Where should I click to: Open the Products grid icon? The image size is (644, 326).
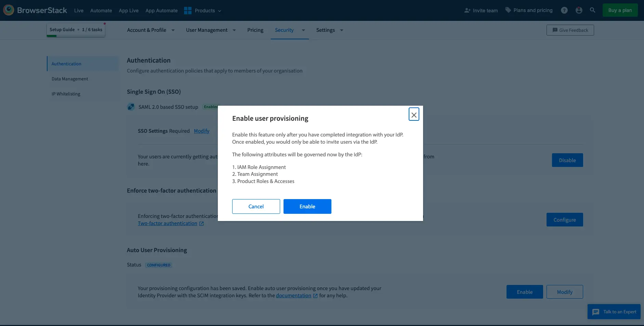pyautogui.click(x=188, y=11)
